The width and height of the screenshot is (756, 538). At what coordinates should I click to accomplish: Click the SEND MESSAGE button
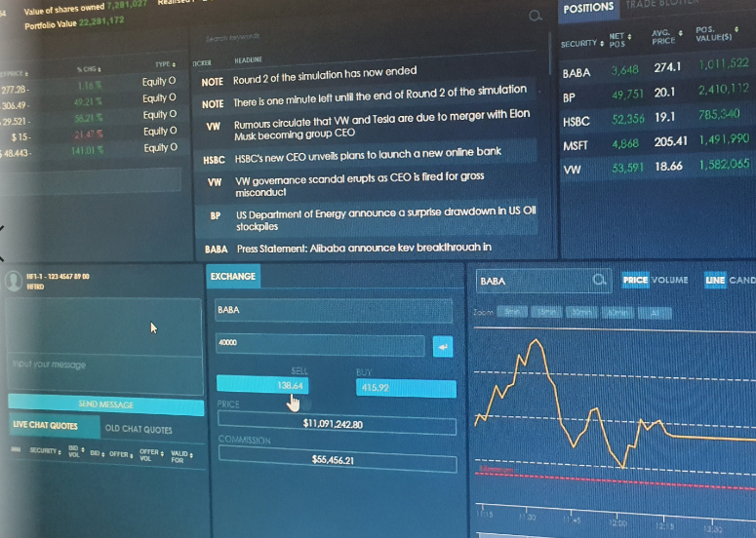pyautogui.click(x=106, y=404)
